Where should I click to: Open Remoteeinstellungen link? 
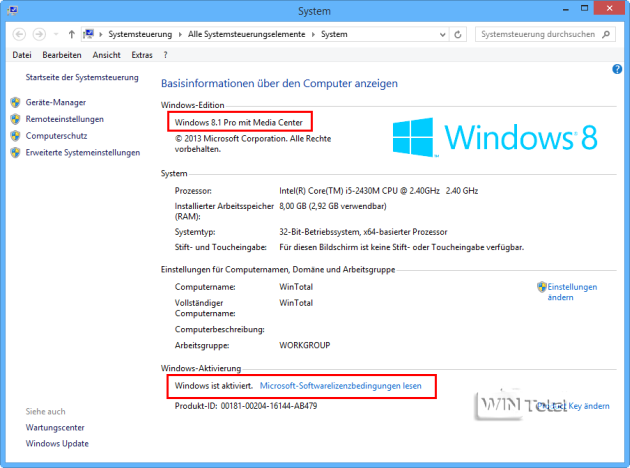click(x=65, y=119)
